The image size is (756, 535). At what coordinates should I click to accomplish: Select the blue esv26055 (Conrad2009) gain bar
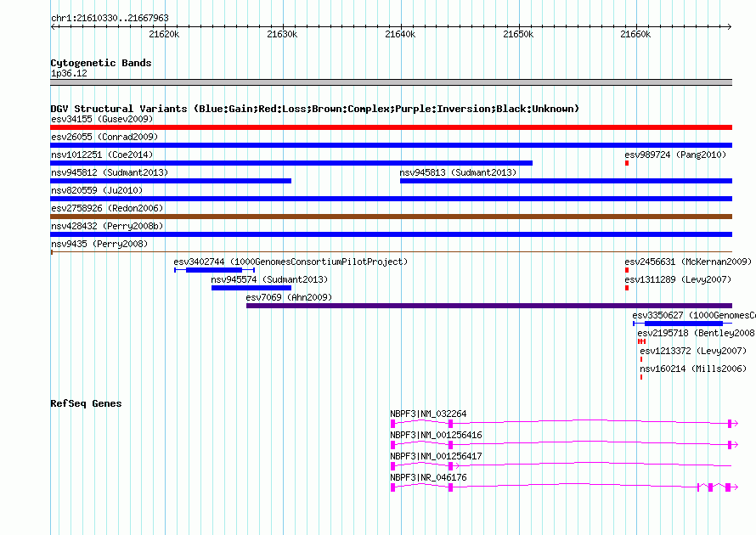tap(391, 145)
